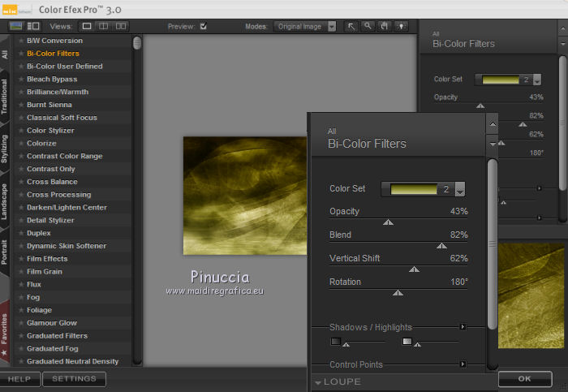Click the Opacity slider handle in enlarged panel

388,222
